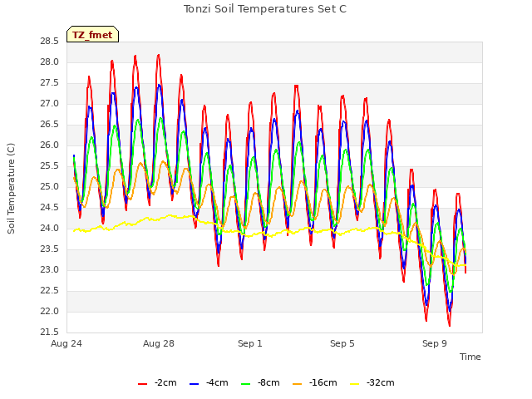Click the 25.0 y-axis tick label
This screenshot has height=399, width=532.
point(50,187)
